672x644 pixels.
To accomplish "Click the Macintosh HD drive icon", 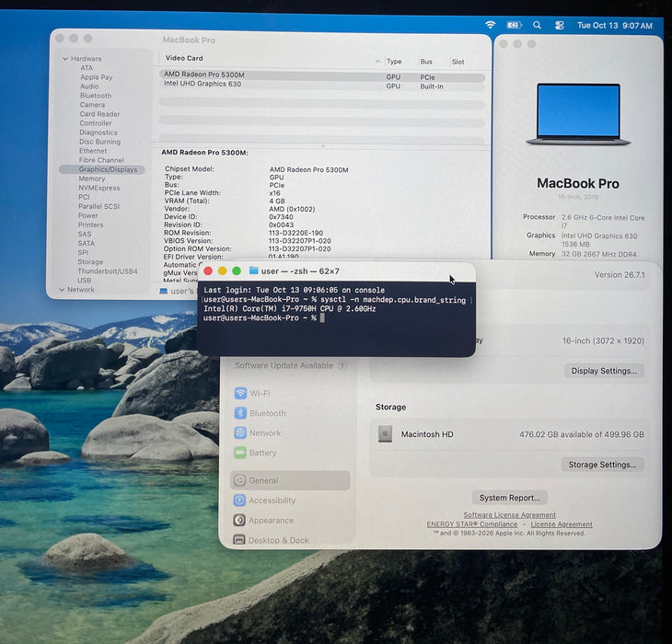I will tap(385, 433).
